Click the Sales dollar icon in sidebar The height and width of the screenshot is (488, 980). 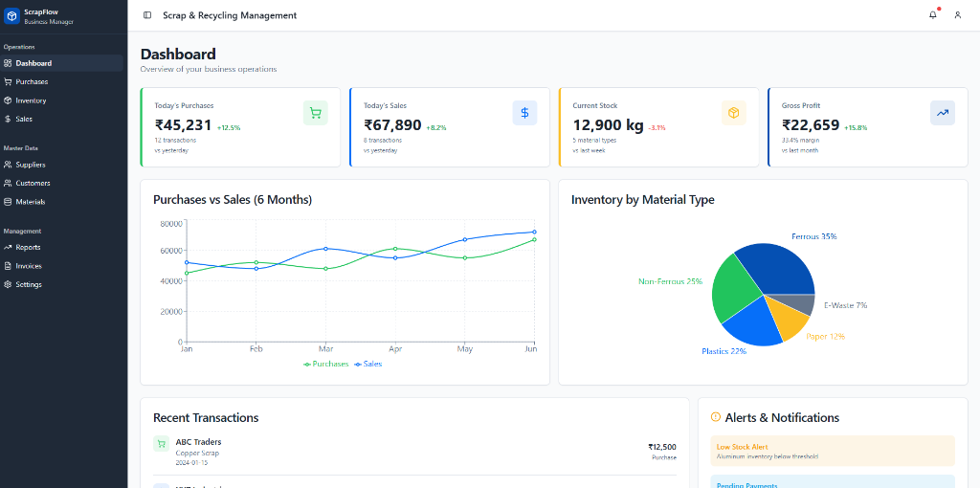pyautogui.click(x=8, y=119)
